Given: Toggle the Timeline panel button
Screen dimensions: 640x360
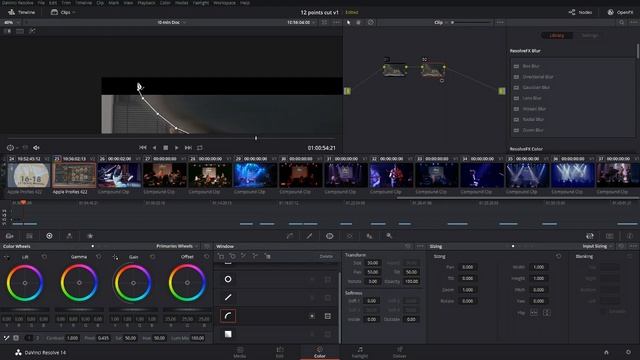Looking at the screenshot, I should tap(22, 12).
